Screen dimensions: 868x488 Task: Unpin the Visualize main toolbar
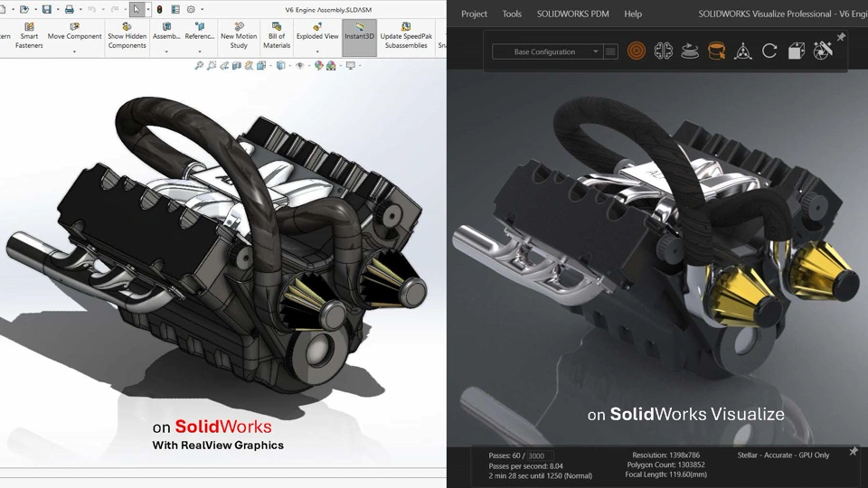(x=841, y=37)
